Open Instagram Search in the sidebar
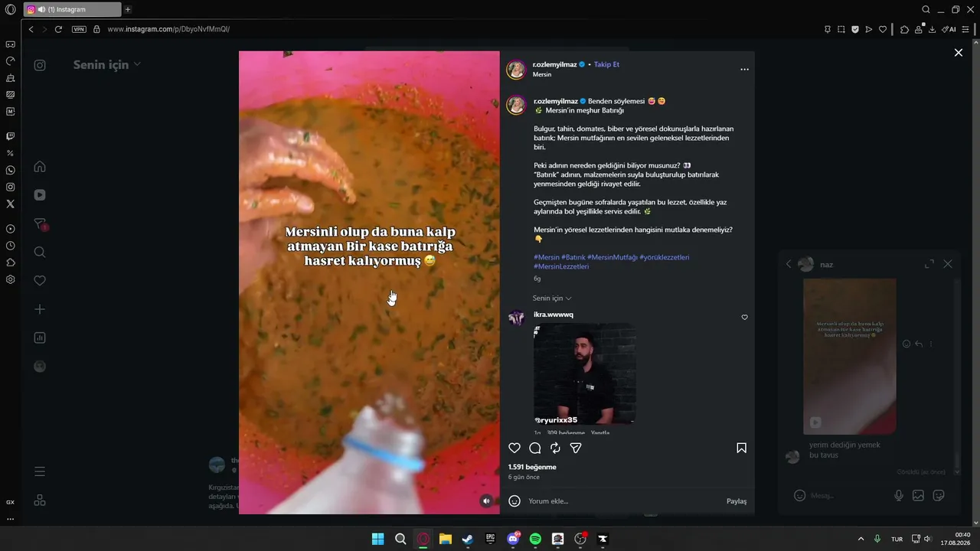Image resolution: width=980 pixels, height=551 pixels. coord(40,253)
